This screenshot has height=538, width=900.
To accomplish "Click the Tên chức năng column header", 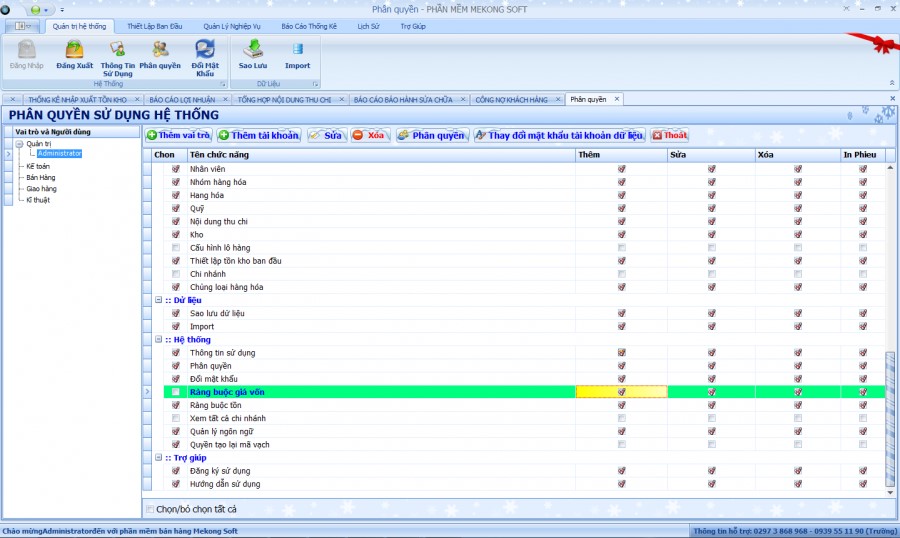I will click(x=381, y=155).
